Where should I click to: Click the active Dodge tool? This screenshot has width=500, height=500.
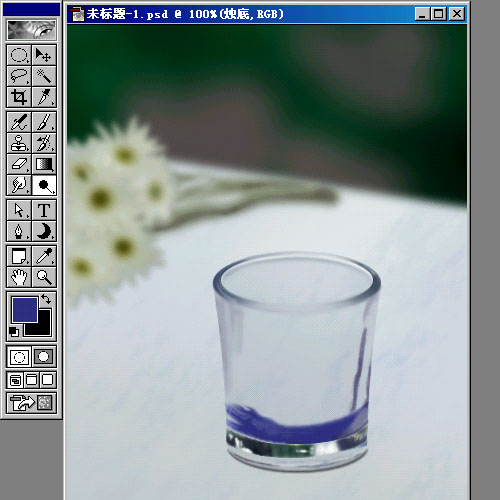click(x=44, y=185)
